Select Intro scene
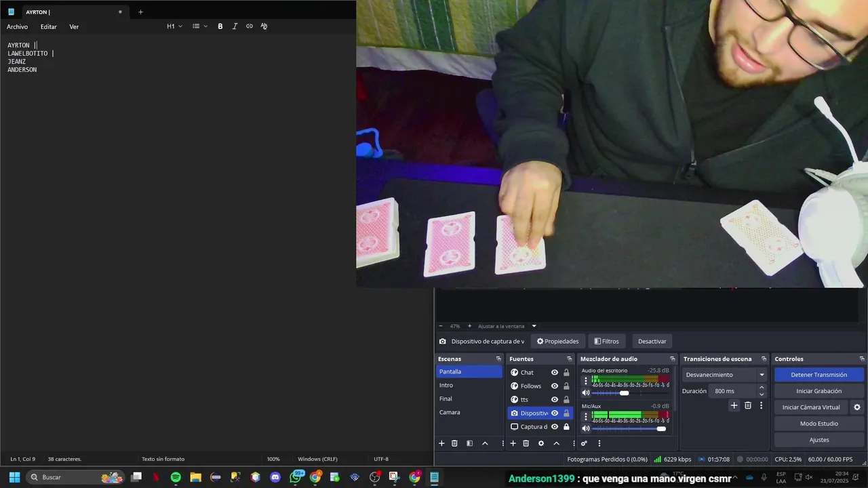Viewport: 868px width, 488px height. coord(469,385)
